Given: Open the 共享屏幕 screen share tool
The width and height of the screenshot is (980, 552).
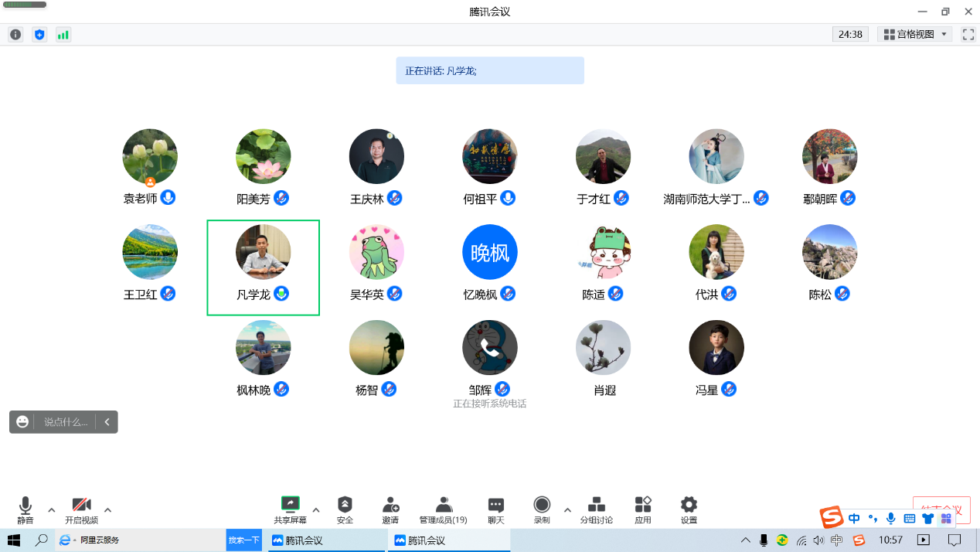Looking at the screenshot, I should pyautogui.click(x=290, y=509).
